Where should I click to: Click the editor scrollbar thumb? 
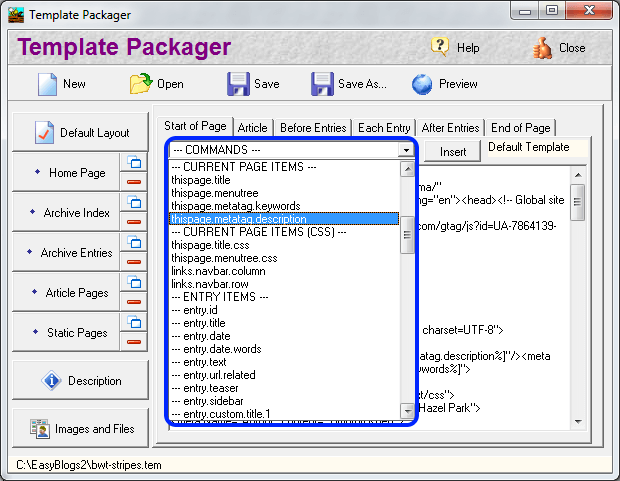pos(578,202)
